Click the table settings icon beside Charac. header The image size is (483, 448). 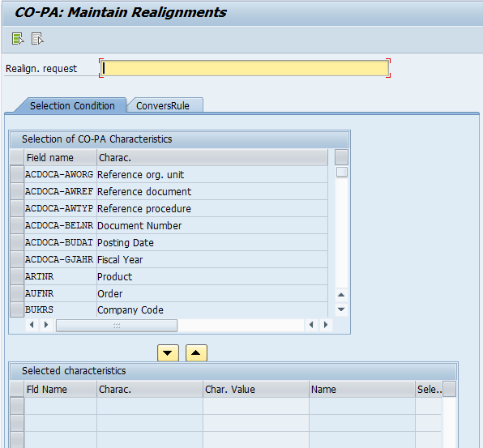tap(341, 157)
